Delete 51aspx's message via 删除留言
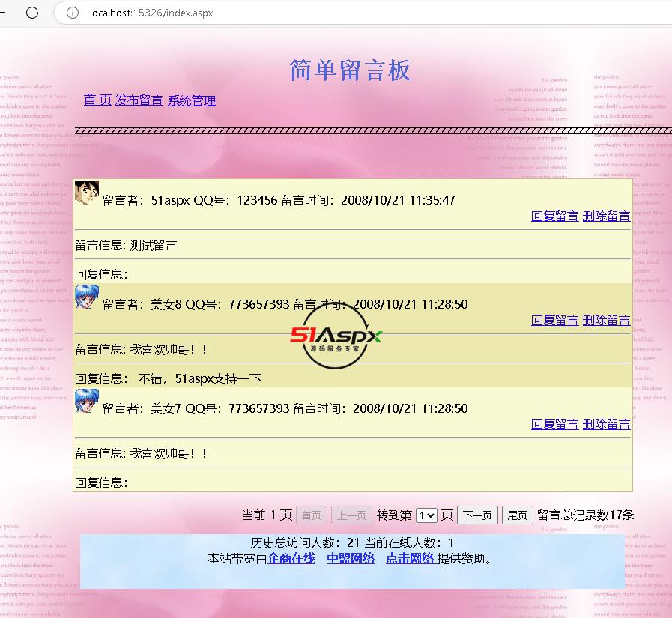 606,216
